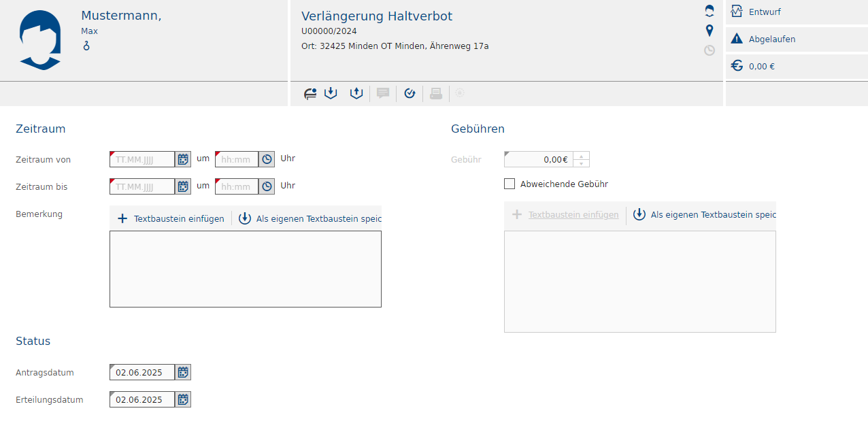
Task: Click the euro amount tile showing 0,00 €
Action: point(796,66)
